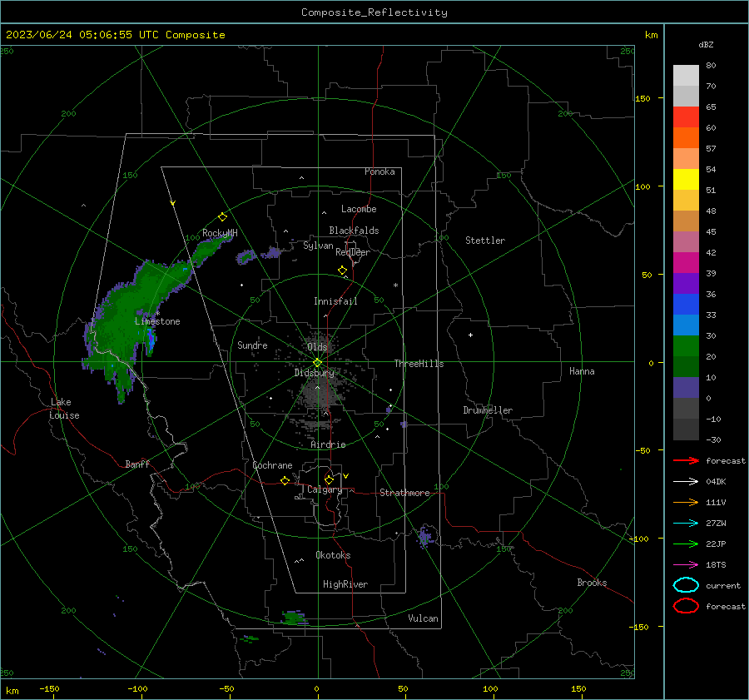Click the Didsbury label

click(314, 373)
